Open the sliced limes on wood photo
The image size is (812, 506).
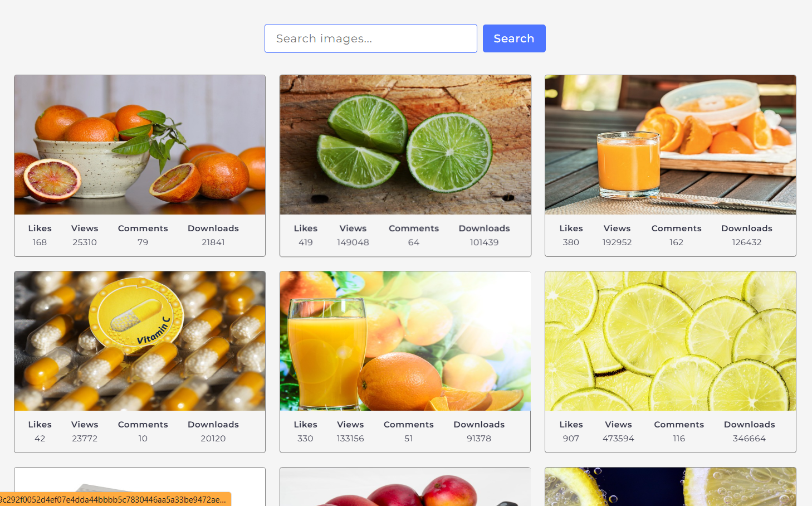[405, 145]
